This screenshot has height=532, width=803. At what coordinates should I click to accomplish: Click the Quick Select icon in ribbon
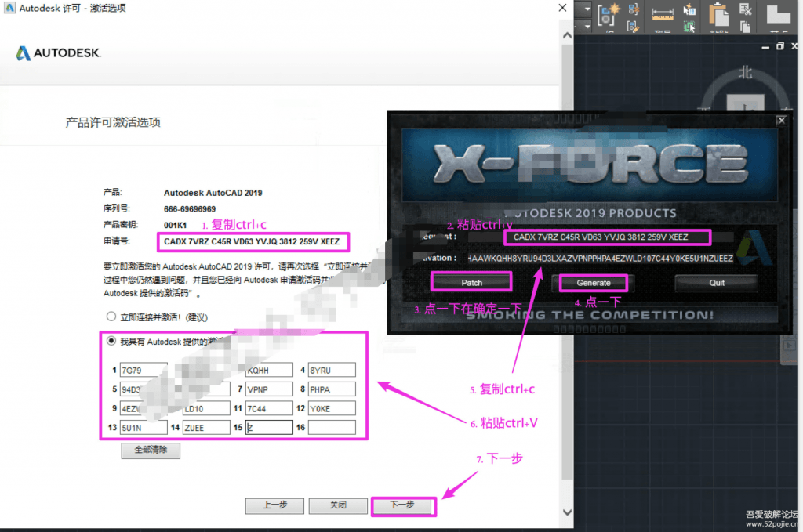689,10
